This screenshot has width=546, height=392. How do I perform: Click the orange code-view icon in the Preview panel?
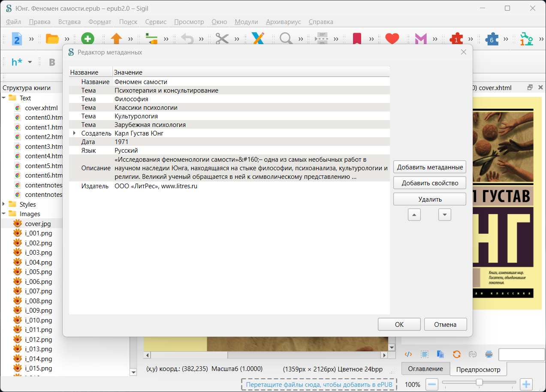click(x=409, y=354)
